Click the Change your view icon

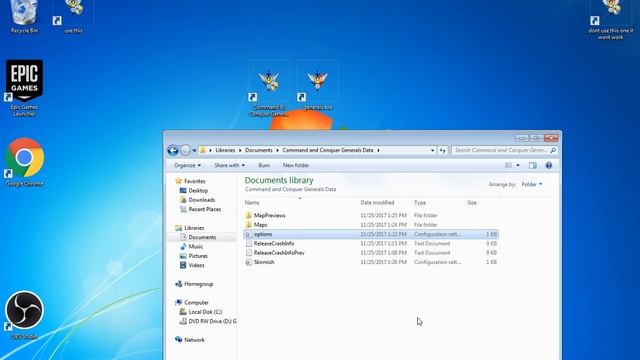(x=508, y=165)
